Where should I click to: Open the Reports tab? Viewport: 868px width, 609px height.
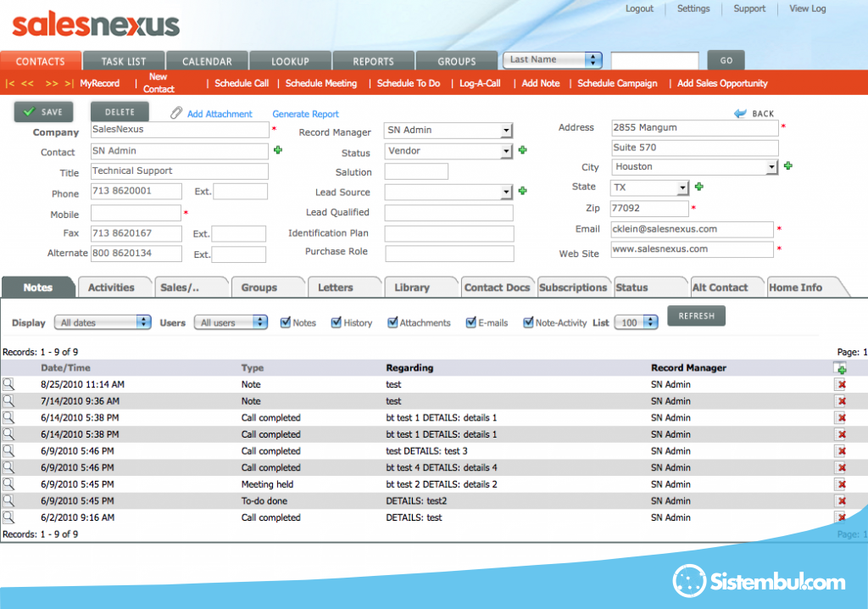(374, 61)
